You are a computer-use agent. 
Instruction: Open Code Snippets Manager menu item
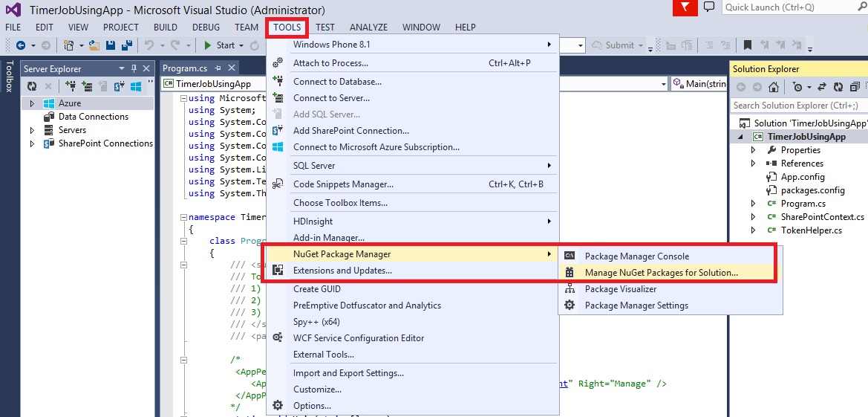(412, 184)
